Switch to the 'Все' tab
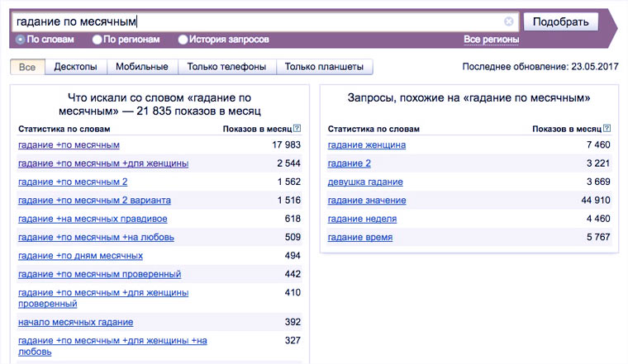Viewport: 628px width, 364px height. click(x=27, y=67)
